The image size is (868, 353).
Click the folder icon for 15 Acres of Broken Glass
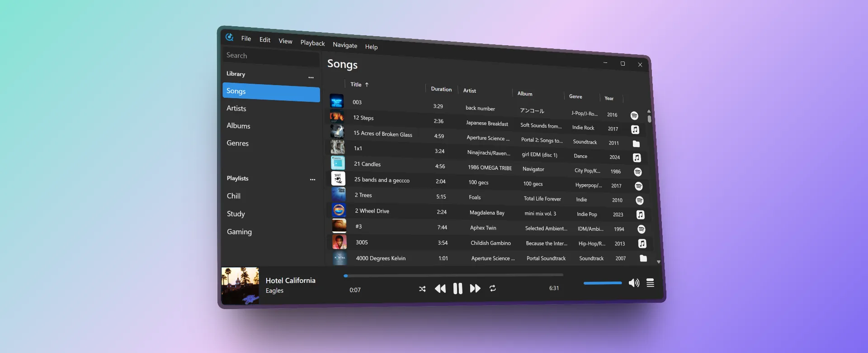pyautogui.click(x=636, y=144)
